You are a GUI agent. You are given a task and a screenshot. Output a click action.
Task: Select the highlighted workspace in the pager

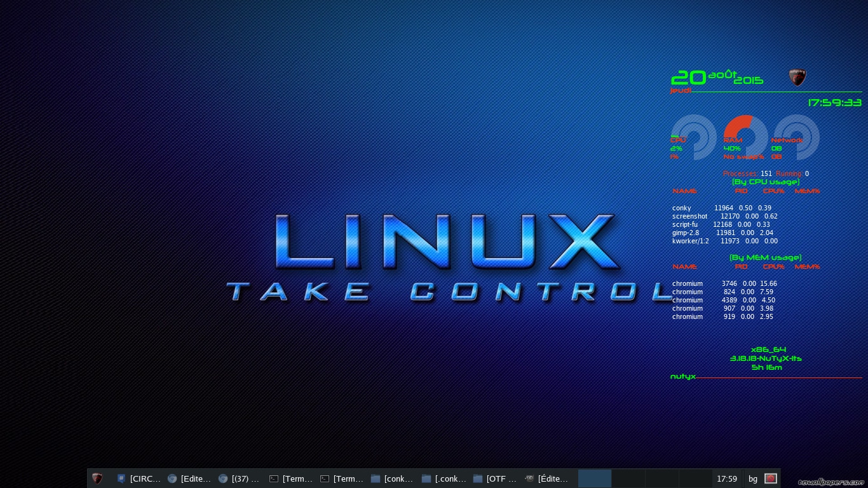(595, 478)
